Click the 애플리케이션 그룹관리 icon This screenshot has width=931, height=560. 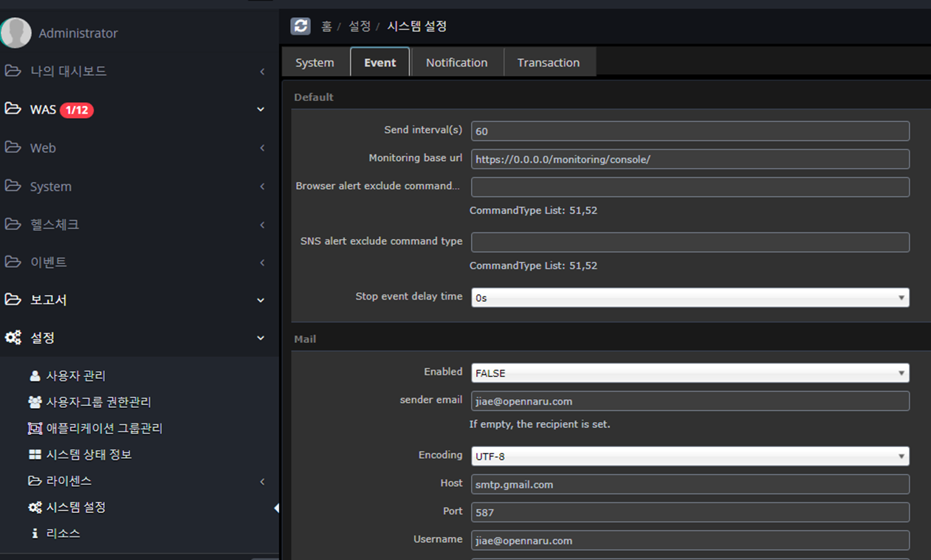pyautogui.click(x=35, y=429)
